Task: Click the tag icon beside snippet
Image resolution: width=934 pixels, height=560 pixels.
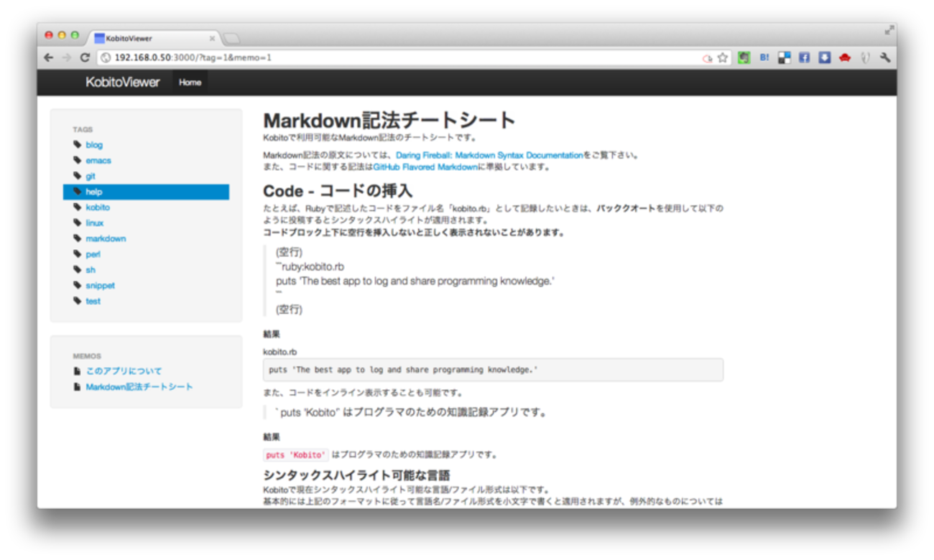Action: point(77,285)
